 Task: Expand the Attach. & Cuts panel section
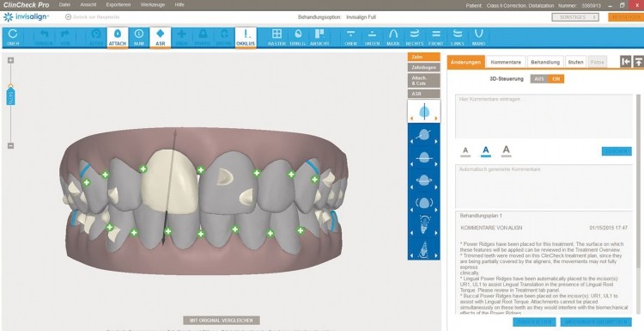pyautogui.click(x=423, y=81)
